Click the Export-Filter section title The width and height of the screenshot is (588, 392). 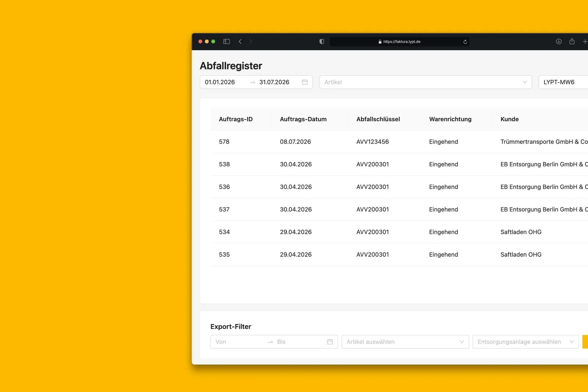231,327
